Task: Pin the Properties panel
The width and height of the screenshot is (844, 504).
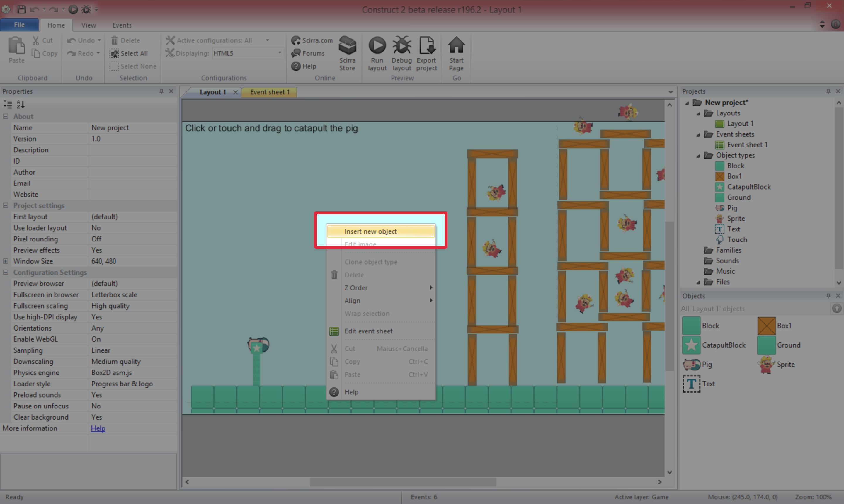Action: [x=161, y=91]
